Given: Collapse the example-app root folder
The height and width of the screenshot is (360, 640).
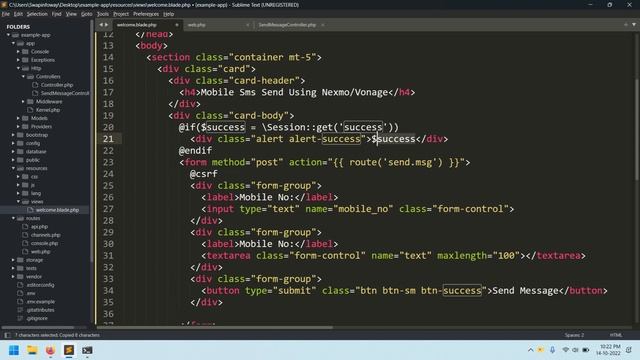Looking at the screenshot, I should (x=9, y=35).
